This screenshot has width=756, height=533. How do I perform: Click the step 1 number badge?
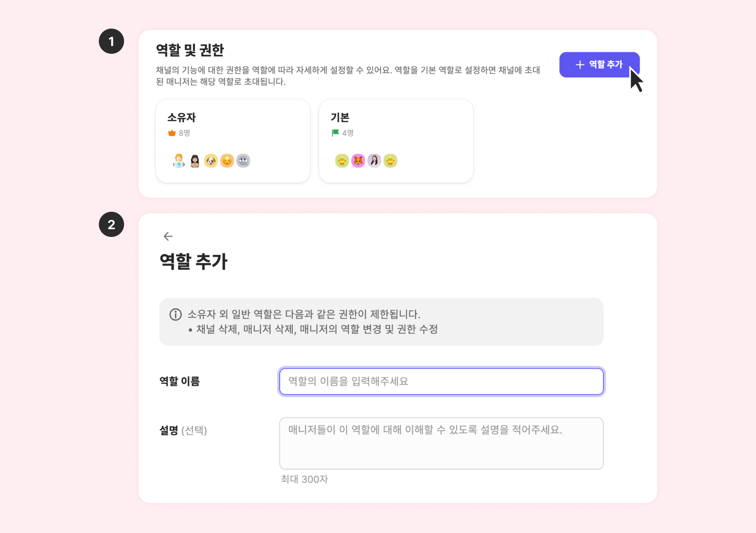[x=111, y=41]
